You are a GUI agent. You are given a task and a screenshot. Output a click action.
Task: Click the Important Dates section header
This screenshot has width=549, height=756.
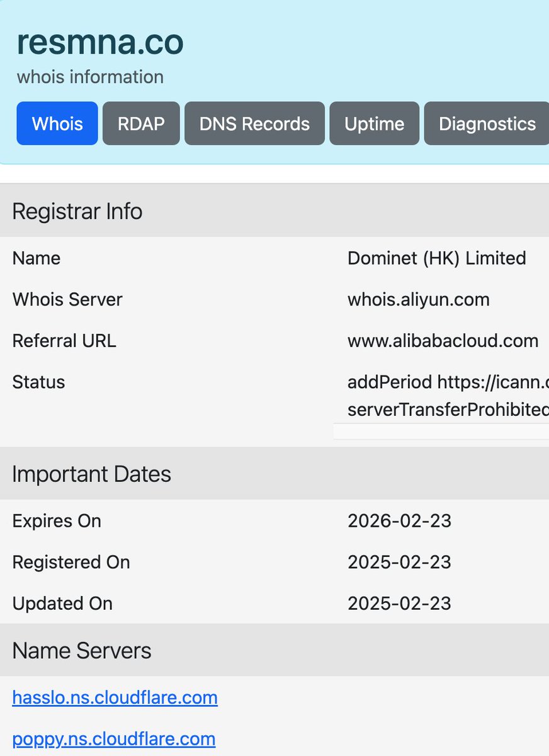(274, 474)
